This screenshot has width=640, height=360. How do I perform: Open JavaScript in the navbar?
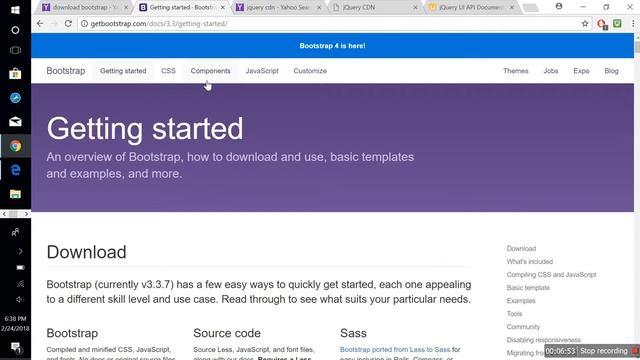tap(262, 71)
